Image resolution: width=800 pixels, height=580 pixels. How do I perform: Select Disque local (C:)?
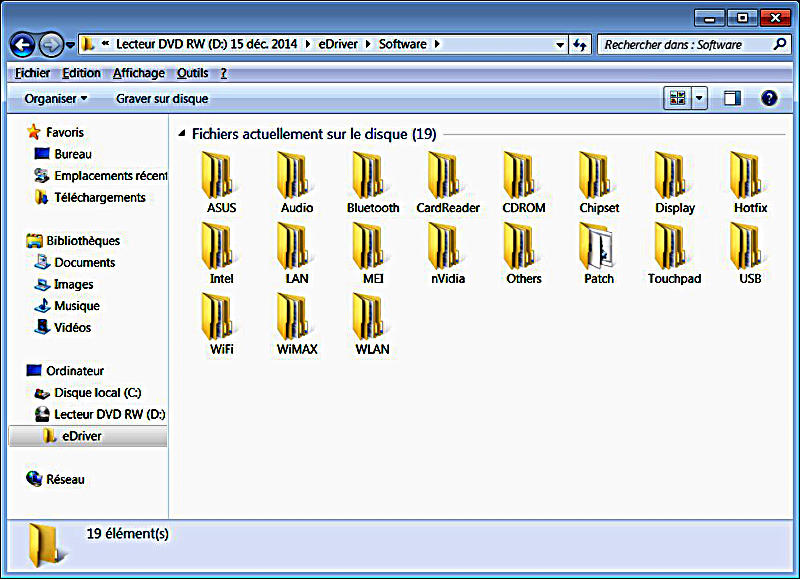[x=88, y=393]
